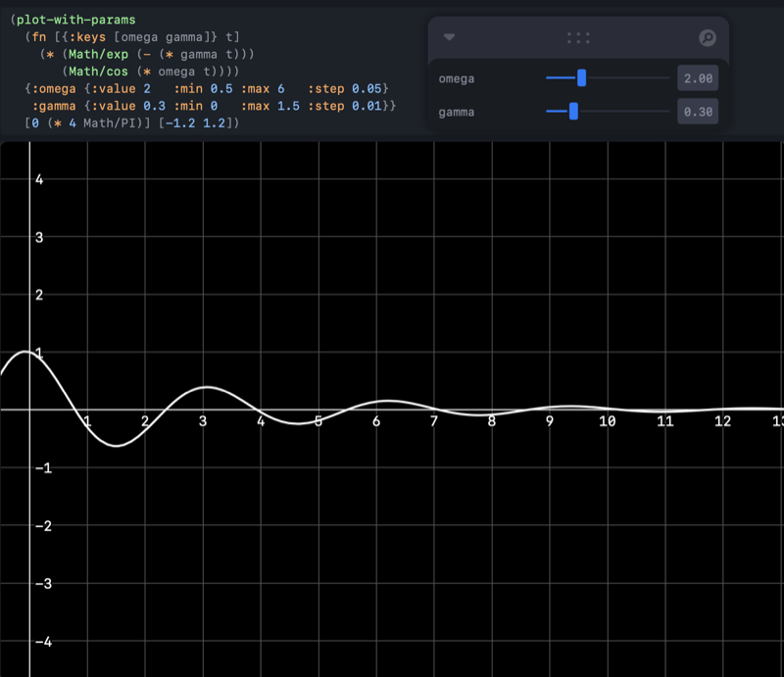Click the plot-with-params function name in code

pos(76,20)
